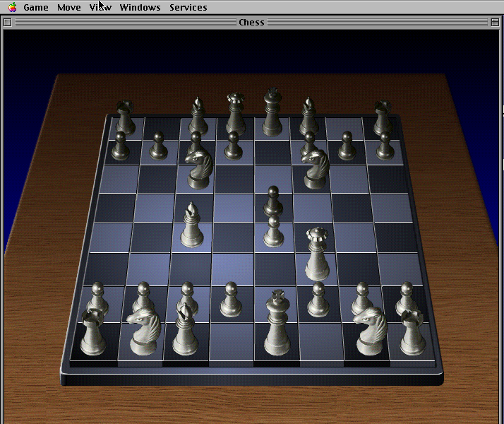This screenshot has height=424, width=504.
Task: Select the black pawn on h7
Action: [x=385, y=146]
